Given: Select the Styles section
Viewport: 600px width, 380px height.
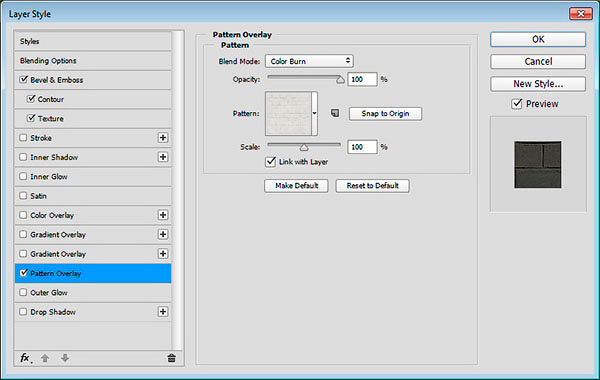Looking at the screenshot, I should 93,41.
